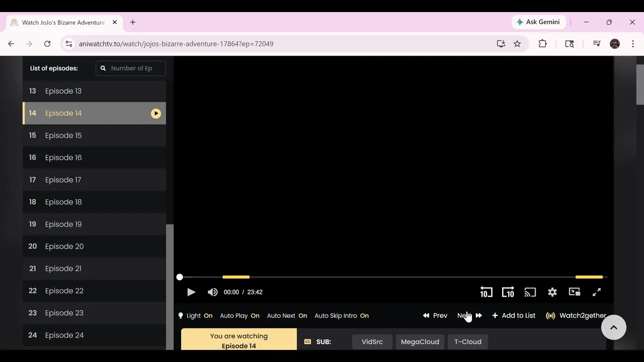The image size is (644, 362).
Task: Open the side panel search icon
Action: 570,44
